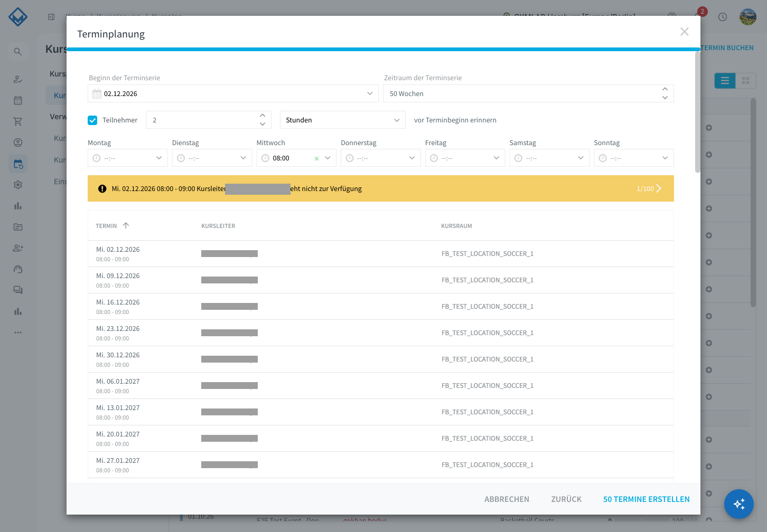Open the search icon in the sidebar
This screenshot has width=767, height=532.
coord(18,52)
